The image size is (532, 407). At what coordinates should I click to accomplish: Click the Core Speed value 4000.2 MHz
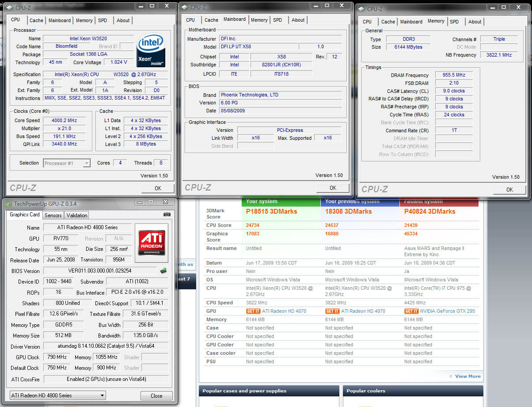pos(64,120)
